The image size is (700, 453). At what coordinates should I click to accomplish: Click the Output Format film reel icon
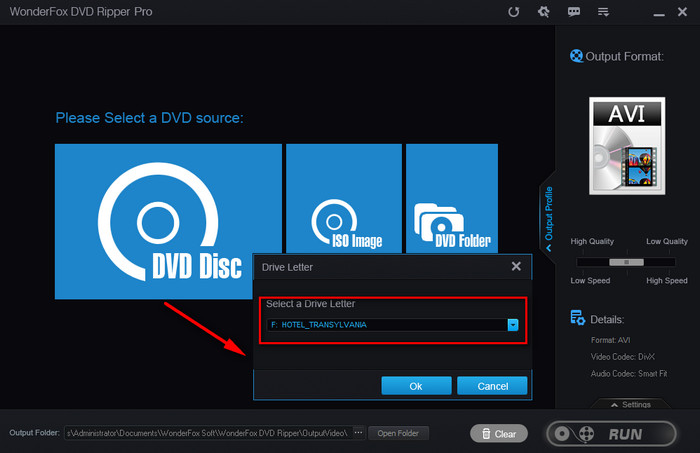click(x=576, y=56)
